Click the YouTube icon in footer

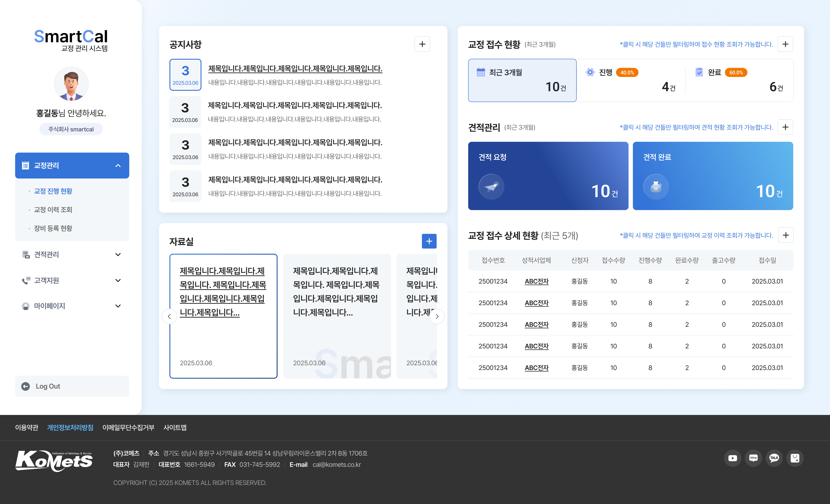(x=732, y=458)
